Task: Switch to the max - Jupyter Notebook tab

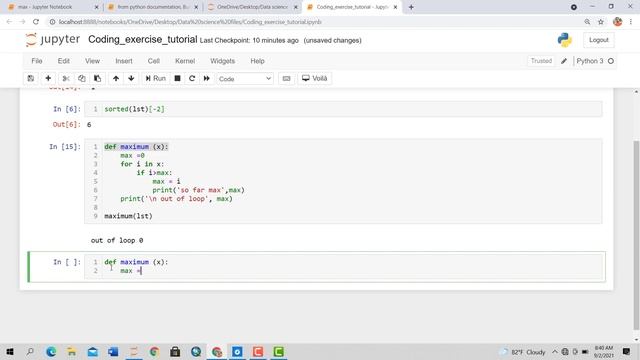Action: pos(53,7)
